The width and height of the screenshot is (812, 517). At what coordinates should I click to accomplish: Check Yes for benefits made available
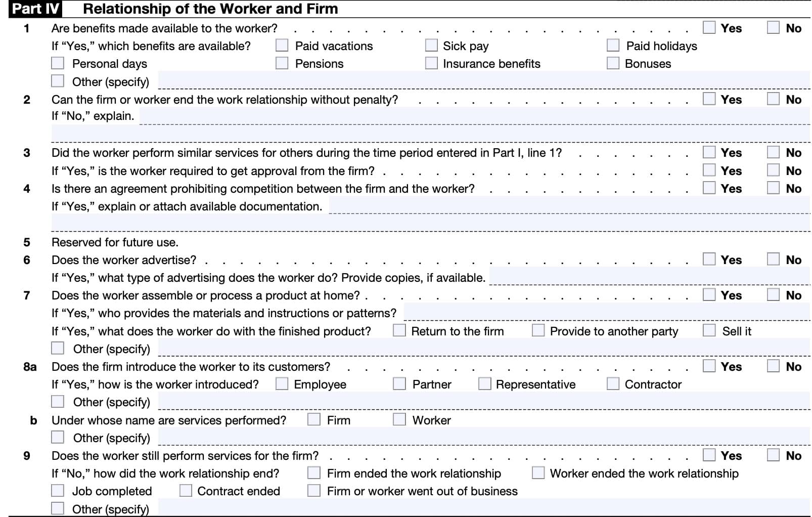(709, 28)
